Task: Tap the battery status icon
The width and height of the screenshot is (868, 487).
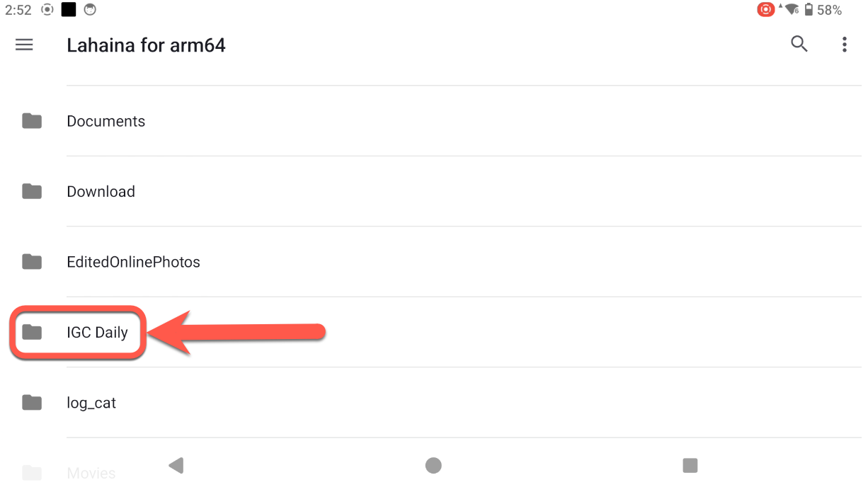Action: coord(809,10)
